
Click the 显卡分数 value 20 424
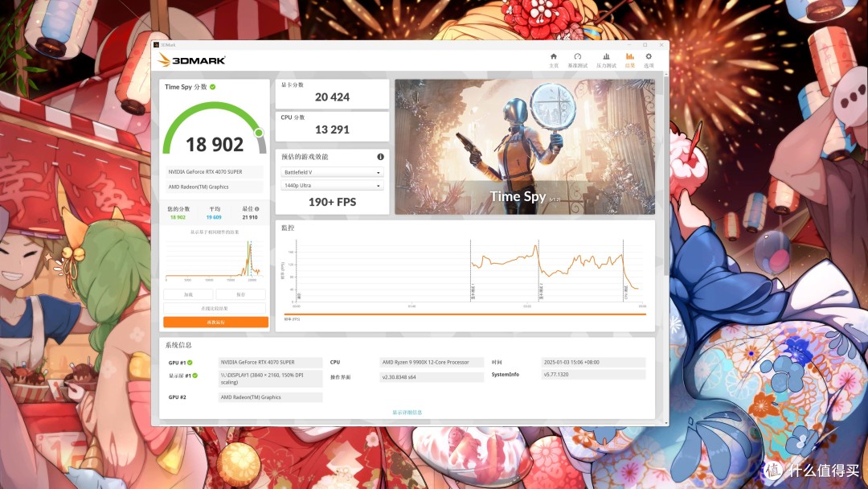pyautogui.click(x=332, y=97)
